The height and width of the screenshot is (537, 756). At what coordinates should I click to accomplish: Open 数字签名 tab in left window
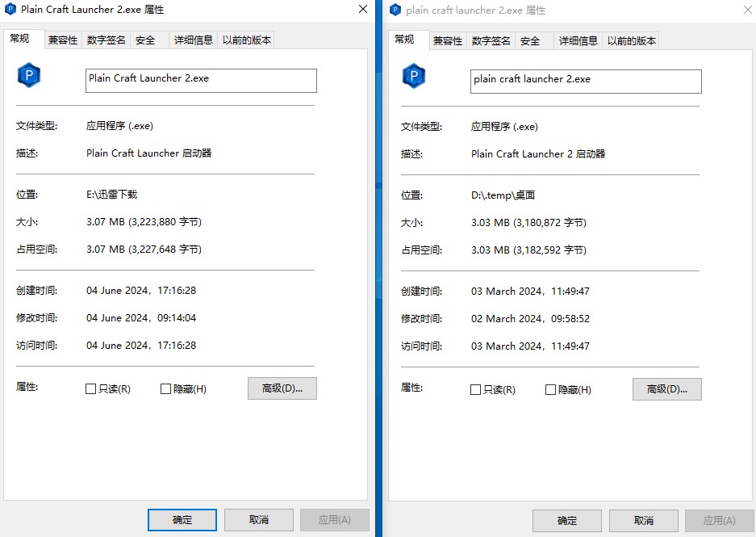click(x=106, y=40)
